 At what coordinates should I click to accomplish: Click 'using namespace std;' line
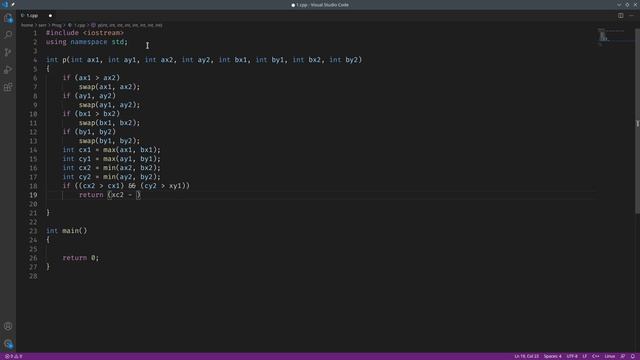(x=87, y=42)
